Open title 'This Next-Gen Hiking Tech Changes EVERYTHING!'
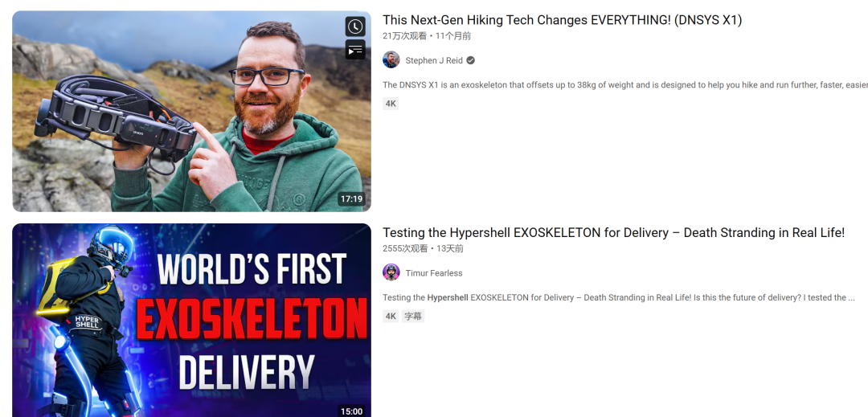868x417 pixels. pos(563,20)
